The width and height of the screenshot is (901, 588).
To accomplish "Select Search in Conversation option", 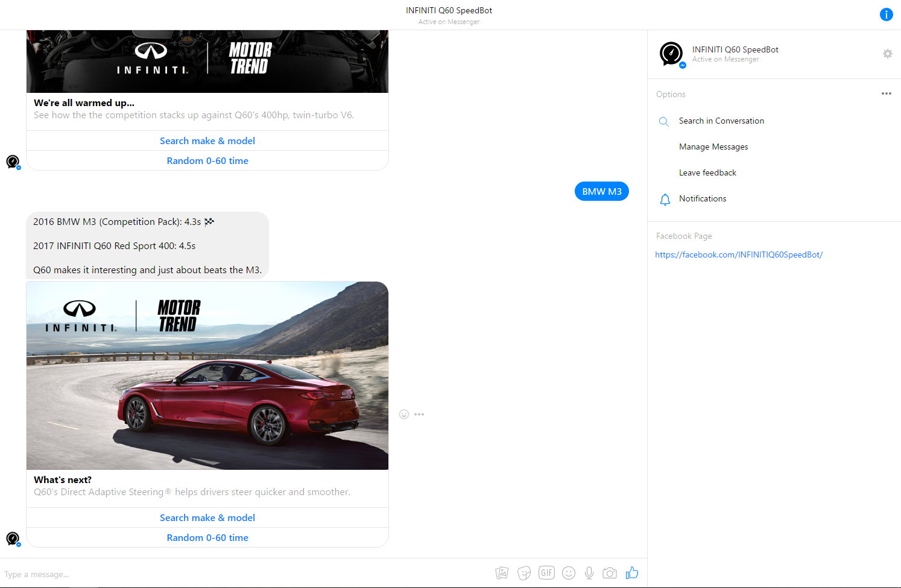I will click(721, 121).
